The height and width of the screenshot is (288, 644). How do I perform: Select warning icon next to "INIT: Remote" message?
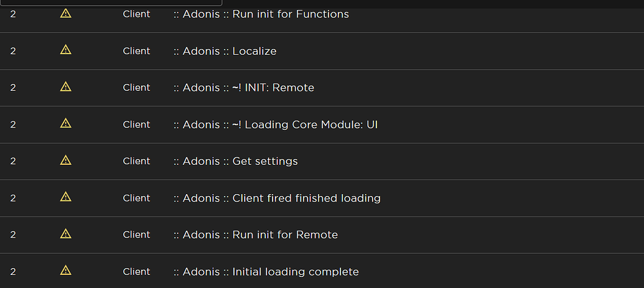point(65,87)
